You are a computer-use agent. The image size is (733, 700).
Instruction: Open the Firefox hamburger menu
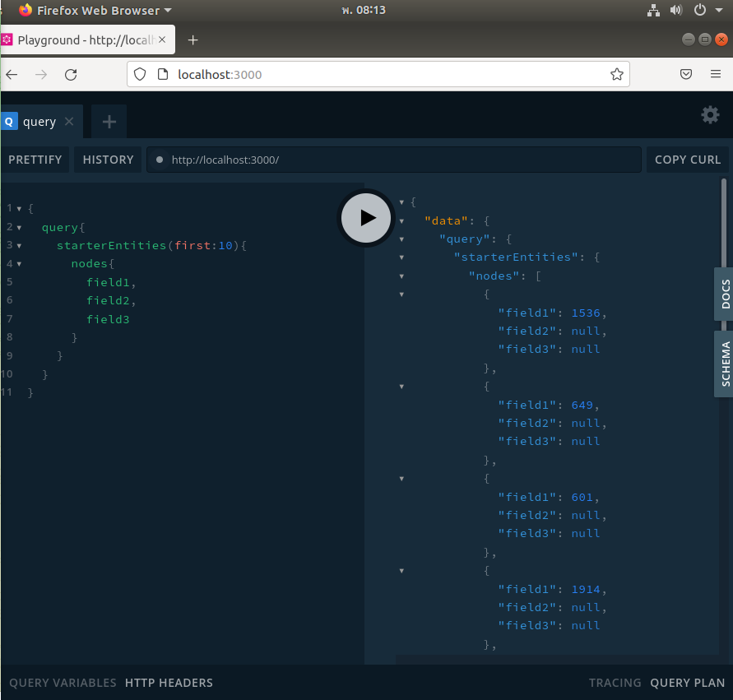pyautogui.click(x=715, y=73)
